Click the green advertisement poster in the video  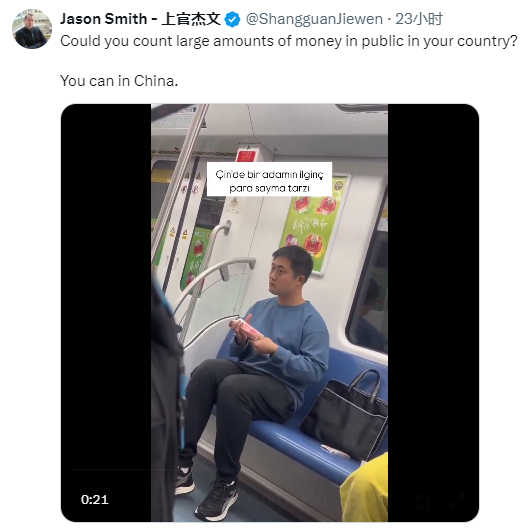[314, 224]
